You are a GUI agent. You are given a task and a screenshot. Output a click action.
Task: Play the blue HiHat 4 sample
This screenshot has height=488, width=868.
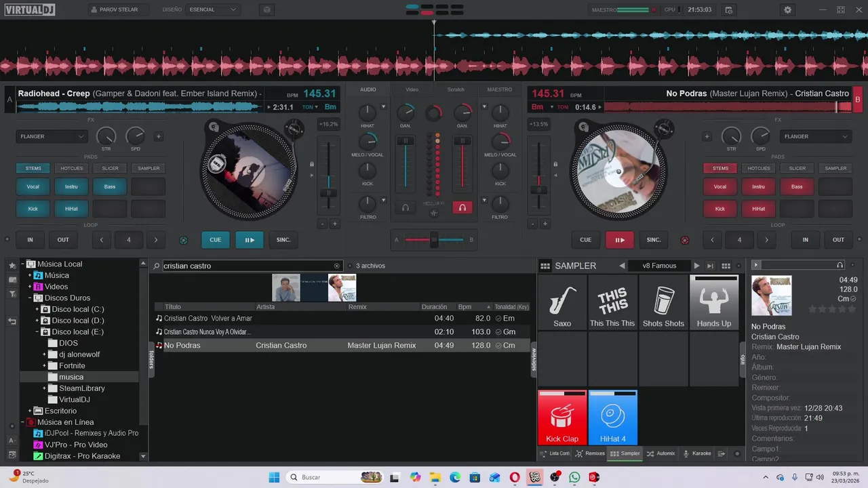point(612,418)
